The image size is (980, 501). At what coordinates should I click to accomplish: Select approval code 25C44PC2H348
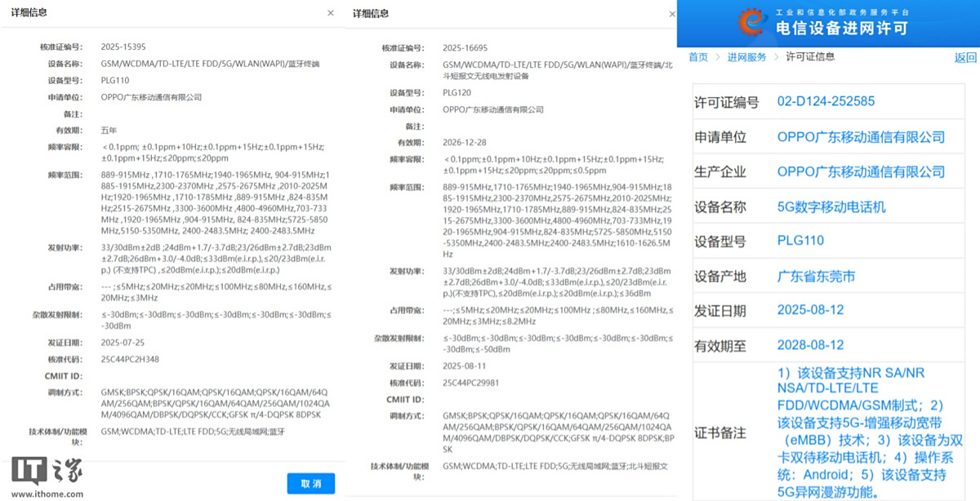point(130,359)
